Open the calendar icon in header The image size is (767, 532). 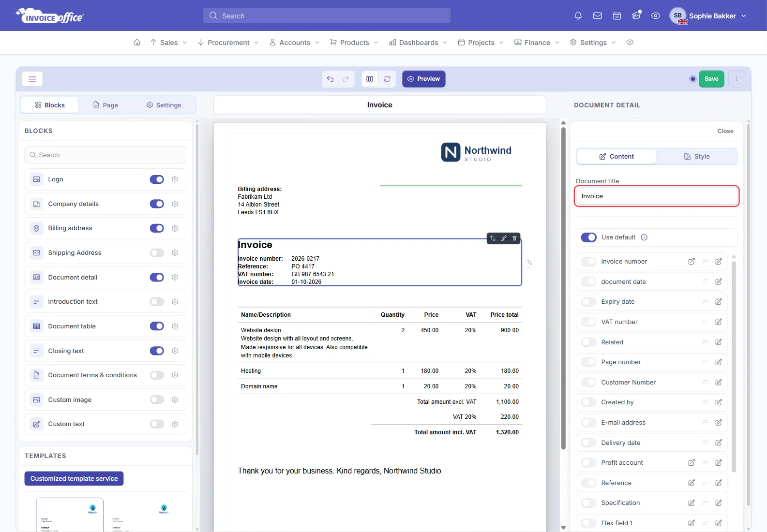point(617,16)
